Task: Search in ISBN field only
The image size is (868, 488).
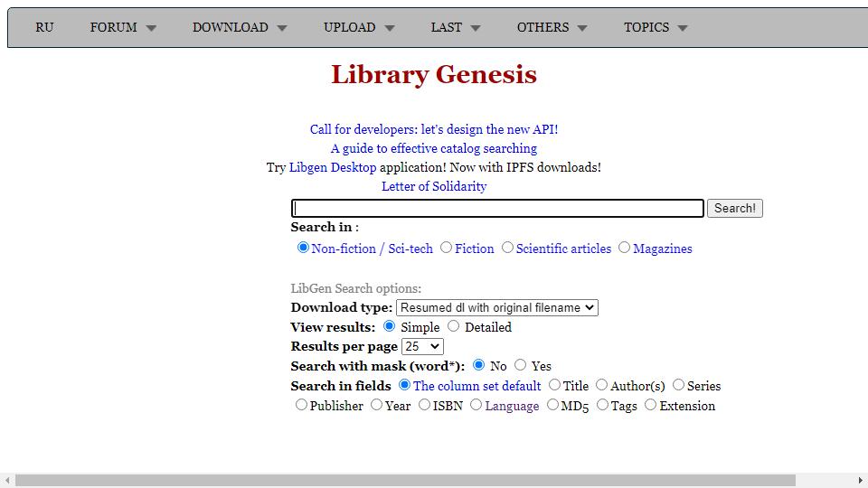Action: tap(424, 405)
